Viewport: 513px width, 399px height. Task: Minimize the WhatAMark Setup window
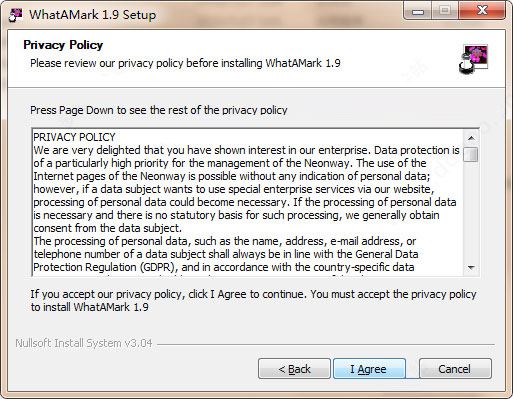(x=417, y=12)
